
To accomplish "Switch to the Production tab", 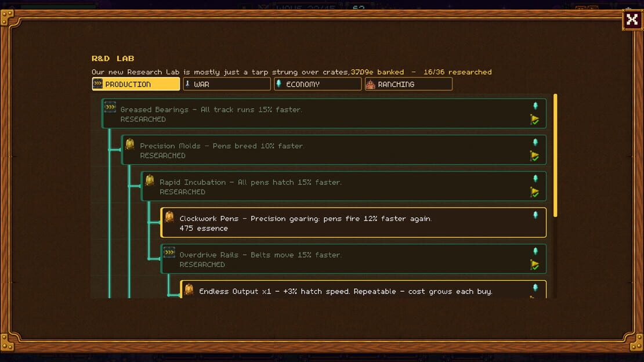I will pos(136,84).
